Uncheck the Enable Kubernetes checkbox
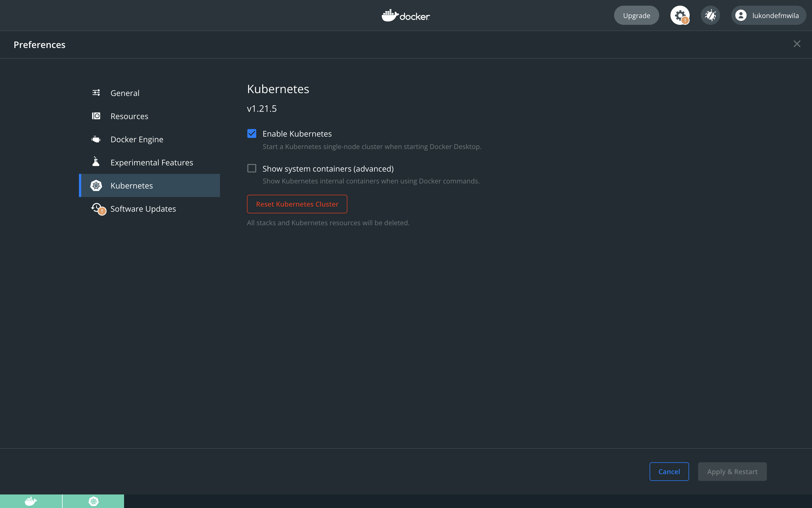This screenshot has width=812, height=508. point(252,133)
